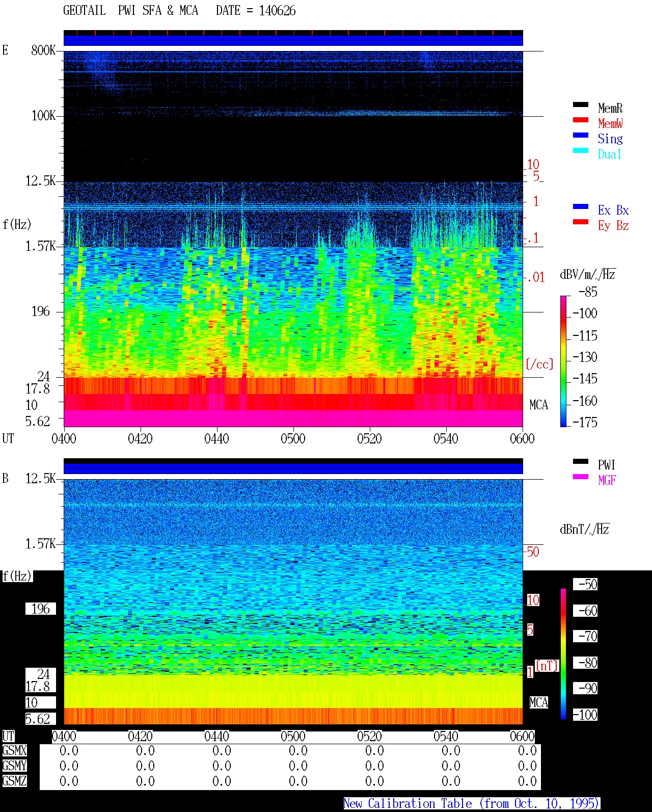
Task: Click the 0440 time label below E panel
Action: coord(216,438)
